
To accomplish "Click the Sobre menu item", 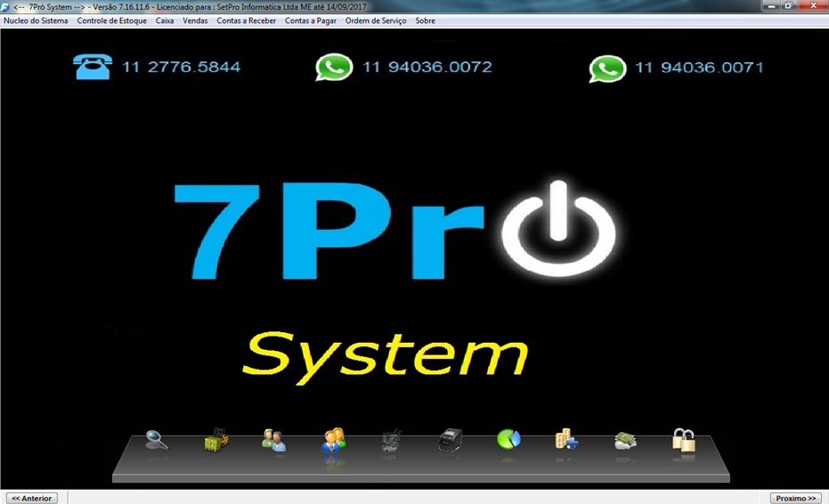I will (x=426, y=20).
